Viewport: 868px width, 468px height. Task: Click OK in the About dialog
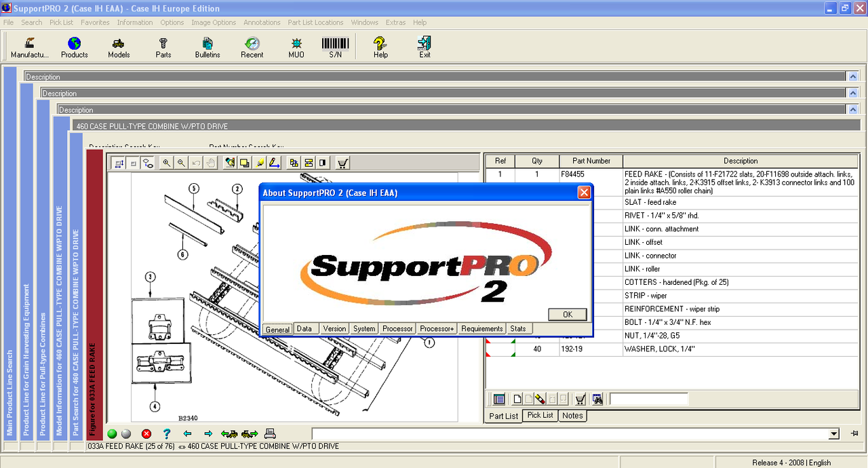click(568, 314)
